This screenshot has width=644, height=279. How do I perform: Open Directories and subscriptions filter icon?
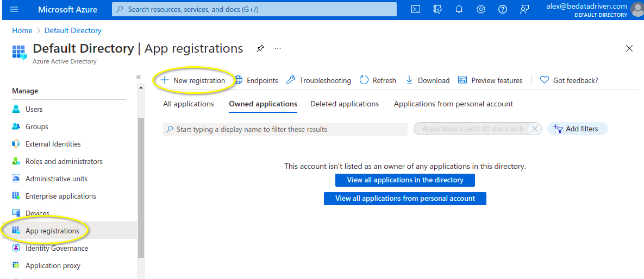coord(437,9)
